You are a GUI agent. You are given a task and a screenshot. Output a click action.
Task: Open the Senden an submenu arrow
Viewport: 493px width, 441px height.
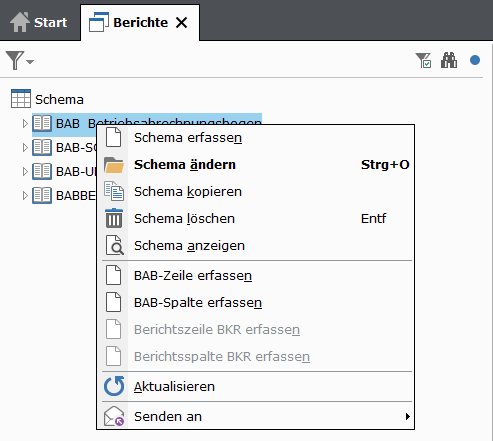pos(407,416)
